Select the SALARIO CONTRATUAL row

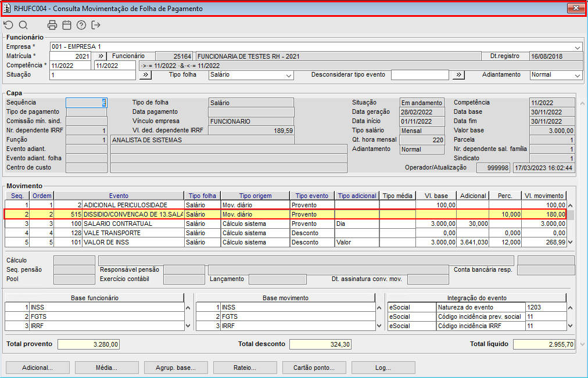[x=117, y=224]
